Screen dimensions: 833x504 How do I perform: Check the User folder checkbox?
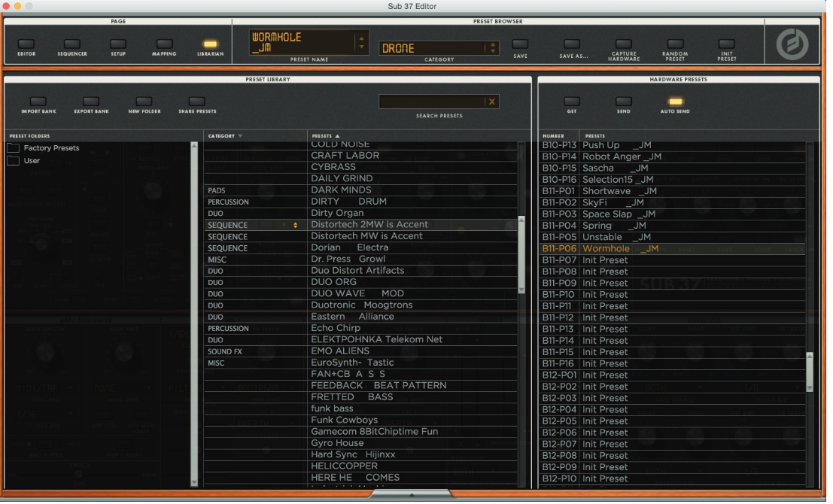(x=13, y=160)
